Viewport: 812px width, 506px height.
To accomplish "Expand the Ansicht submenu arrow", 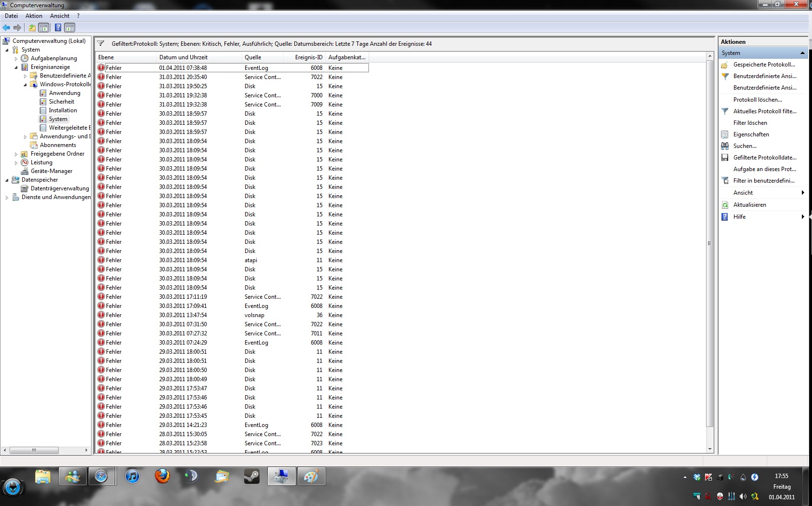I will pos(802,193).
